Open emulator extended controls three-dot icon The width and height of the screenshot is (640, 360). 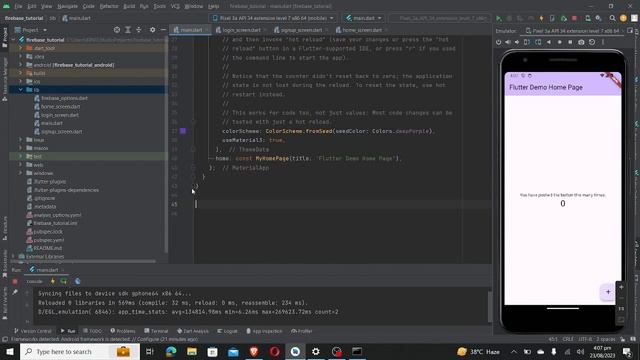tap(603, 42)
